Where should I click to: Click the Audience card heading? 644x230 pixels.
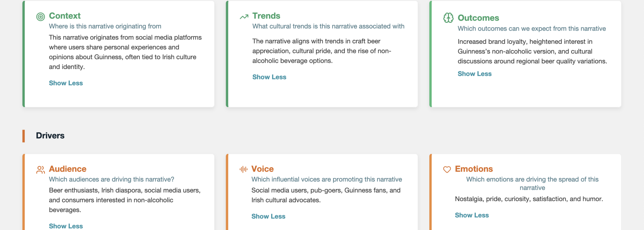68,169
